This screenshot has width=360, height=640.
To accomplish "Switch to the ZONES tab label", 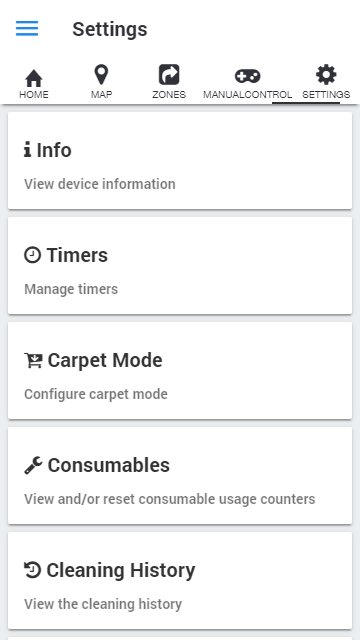I will point(169,95).
